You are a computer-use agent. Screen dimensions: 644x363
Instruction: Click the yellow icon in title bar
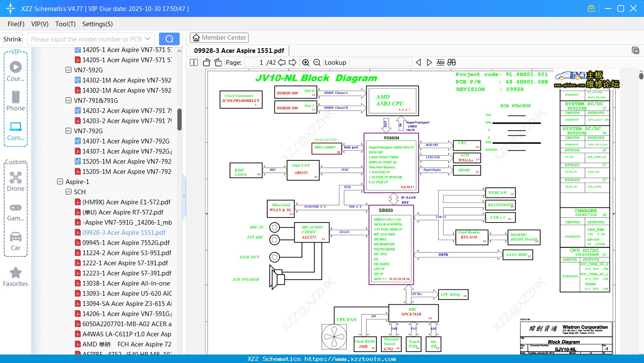(591, 8)
